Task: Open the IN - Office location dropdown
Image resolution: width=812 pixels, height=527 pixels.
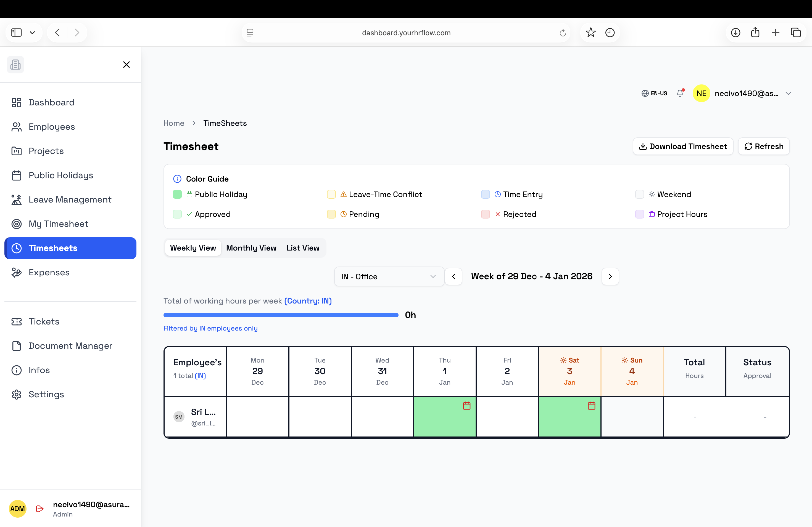Action: 389,276
